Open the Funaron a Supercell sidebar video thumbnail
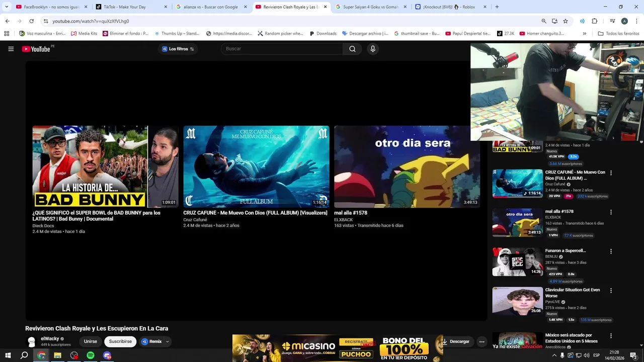 (517, 262)
